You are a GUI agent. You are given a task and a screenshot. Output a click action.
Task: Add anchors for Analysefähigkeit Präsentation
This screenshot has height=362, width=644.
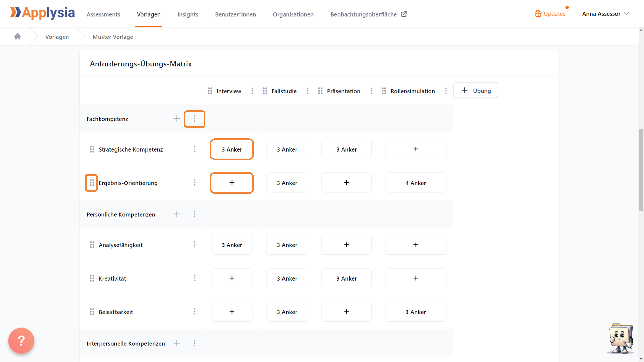pos(346,245)
